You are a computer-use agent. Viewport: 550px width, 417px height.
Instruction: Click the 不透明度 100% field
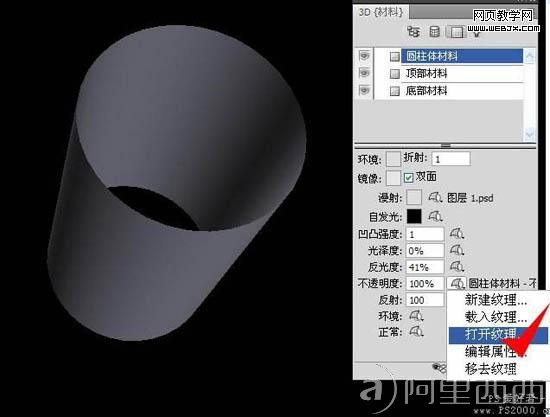(425, 284)
